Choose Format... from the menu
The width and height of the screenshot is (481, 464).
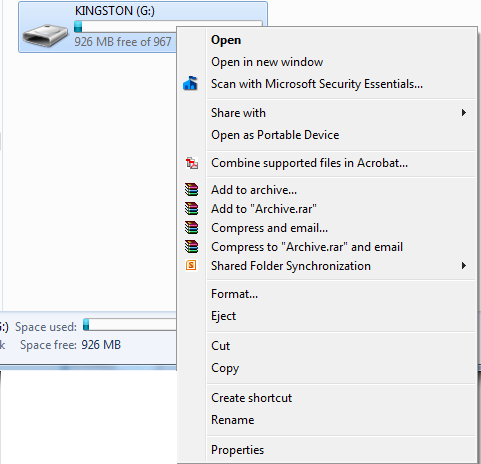click(326, 294)
